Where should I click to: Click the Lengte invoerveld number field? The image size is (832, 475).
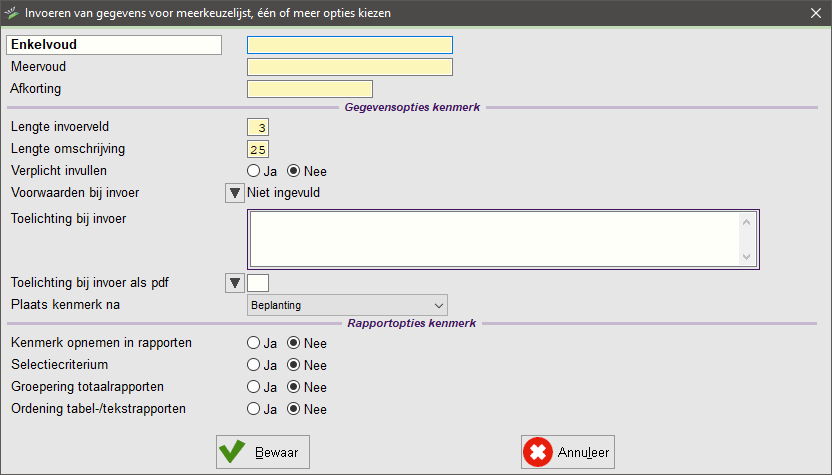(258, 127)
